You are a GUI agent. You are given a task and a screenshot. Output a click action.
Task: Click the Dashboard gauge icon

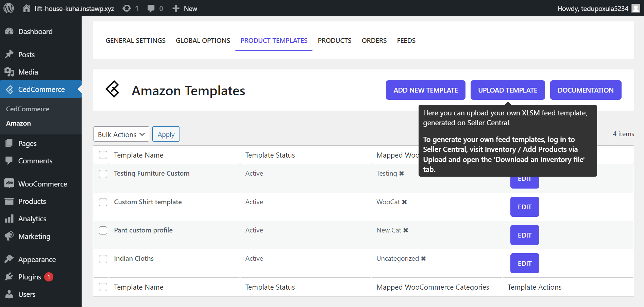tap(9, 31)
